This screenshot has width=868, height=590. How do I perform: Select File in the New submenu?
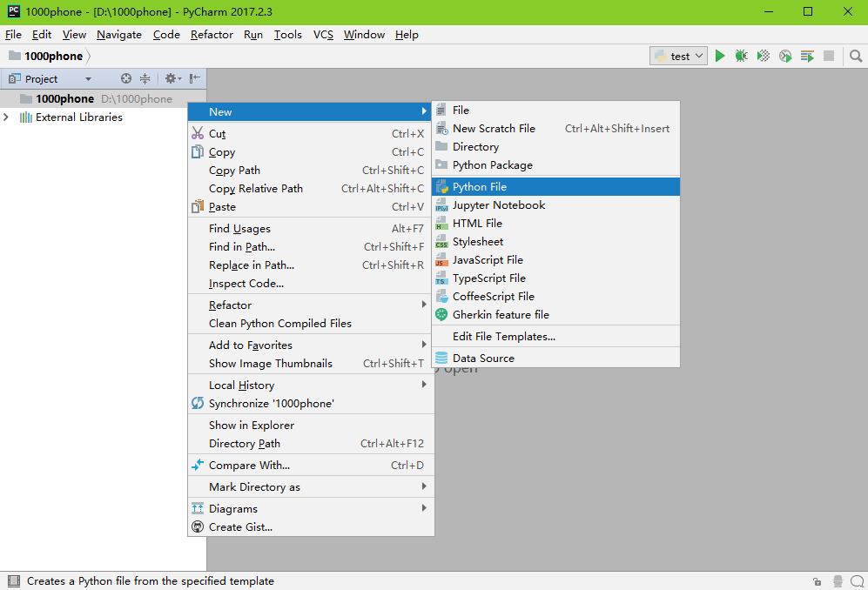555,111
